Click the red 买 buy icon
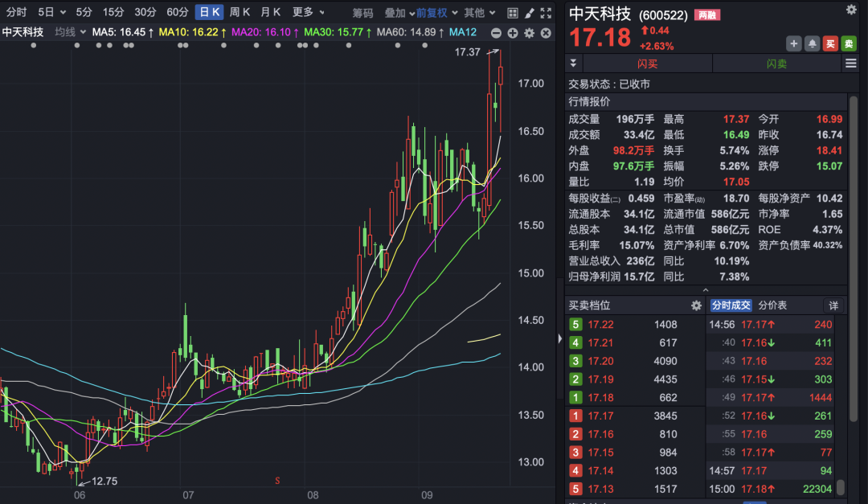Screen dimensions: 868x504 pyautogui.click(x=829, y=43)
